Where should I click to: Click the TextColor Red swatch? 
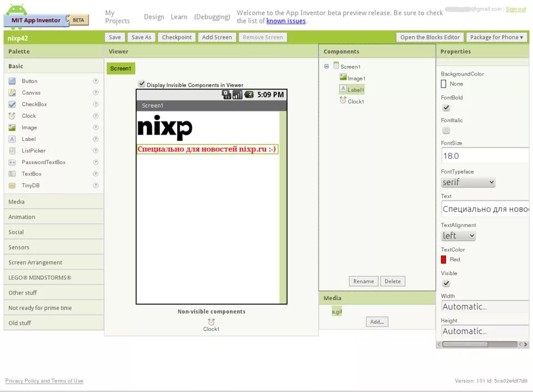pyautogui.click(x=444, y=259)
